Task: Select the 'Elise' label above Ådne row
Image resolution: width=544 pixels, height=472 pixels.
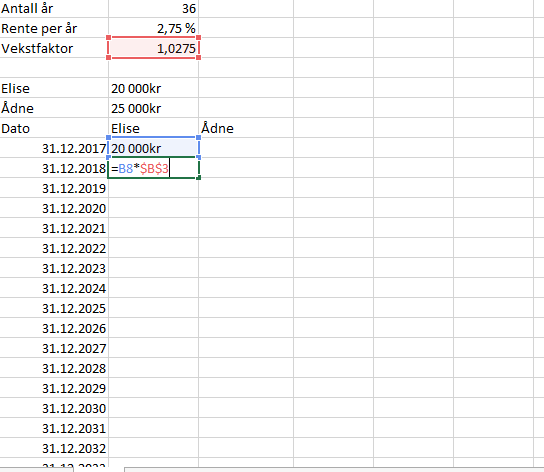Action: 54,88
